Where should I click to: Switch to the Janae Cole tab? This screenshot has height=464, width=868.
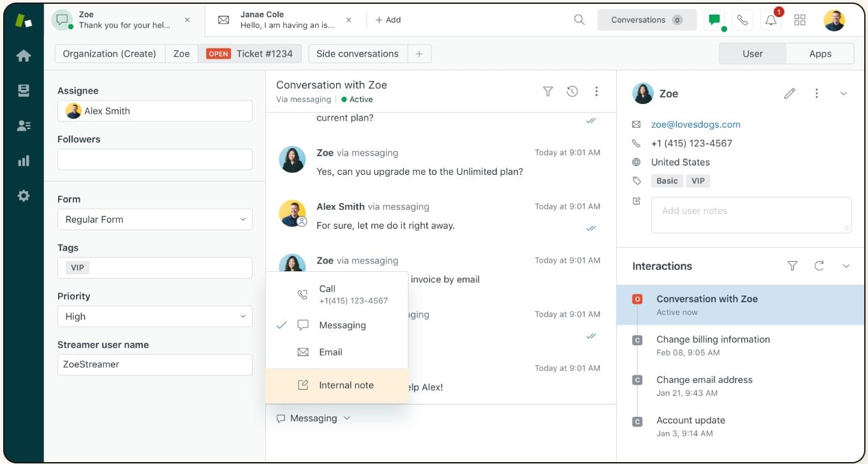[285, 20]
